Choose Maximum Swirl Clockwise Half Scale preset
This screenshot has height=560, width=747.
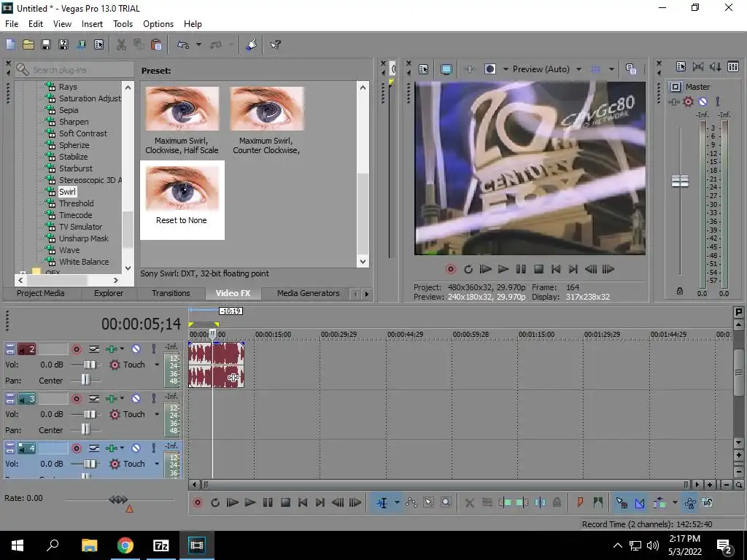[x=182, y=120]
